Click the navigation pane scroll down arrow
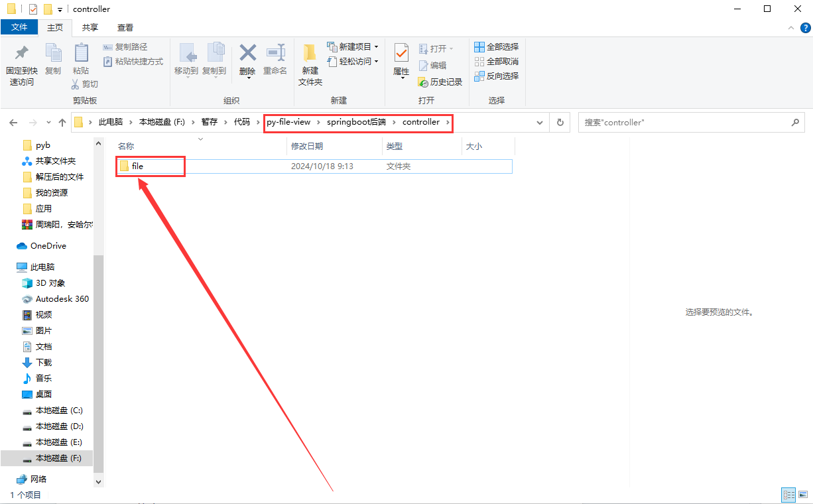Screen dimensions: 813x504 (x=99, y=482)
